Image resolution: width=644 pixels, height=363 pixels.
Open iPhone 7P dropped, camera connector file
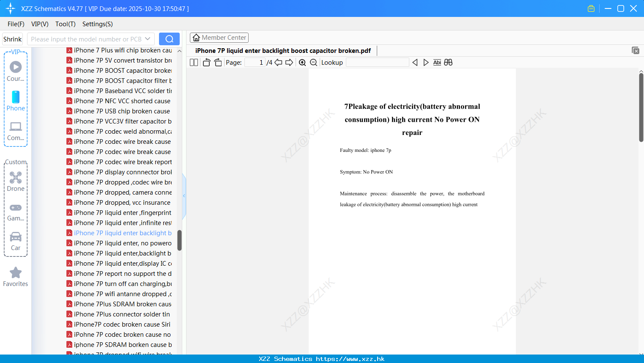pos(119,192)
